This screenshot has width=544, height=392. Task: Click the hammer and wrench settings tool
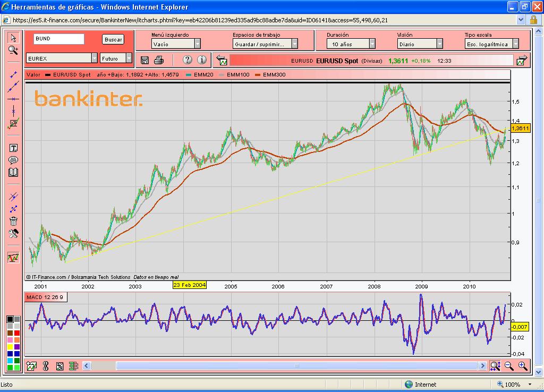[x=13, y=233]
